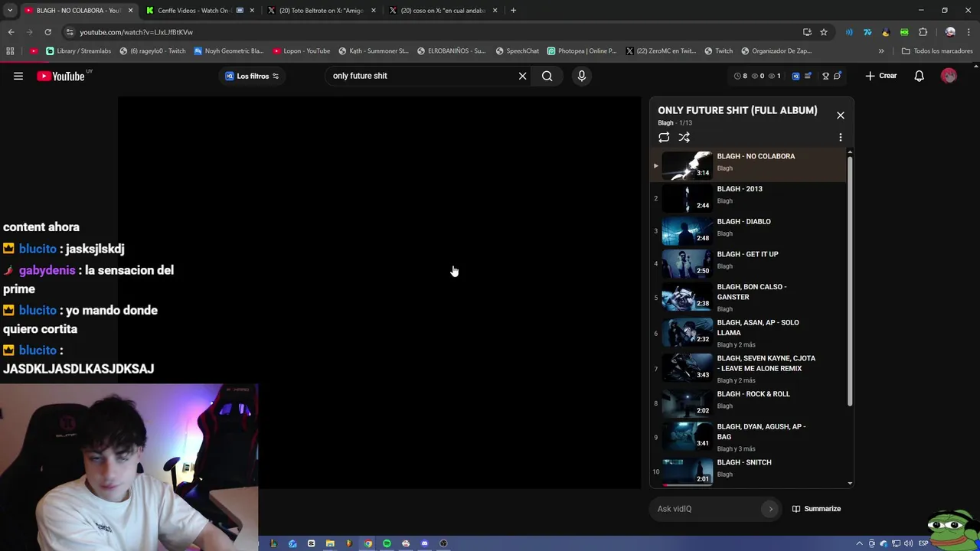Play BLAGH - 2013 from the playlist
Image resolution: width=980 pixels, height=551 pixels.
749,198
